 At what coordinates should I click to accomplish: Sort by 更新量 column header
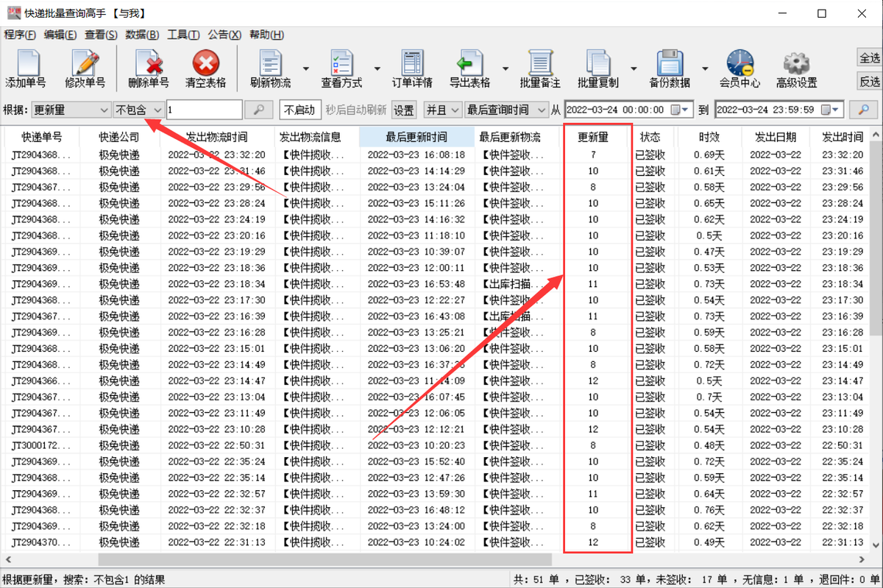tap(592, 137)
